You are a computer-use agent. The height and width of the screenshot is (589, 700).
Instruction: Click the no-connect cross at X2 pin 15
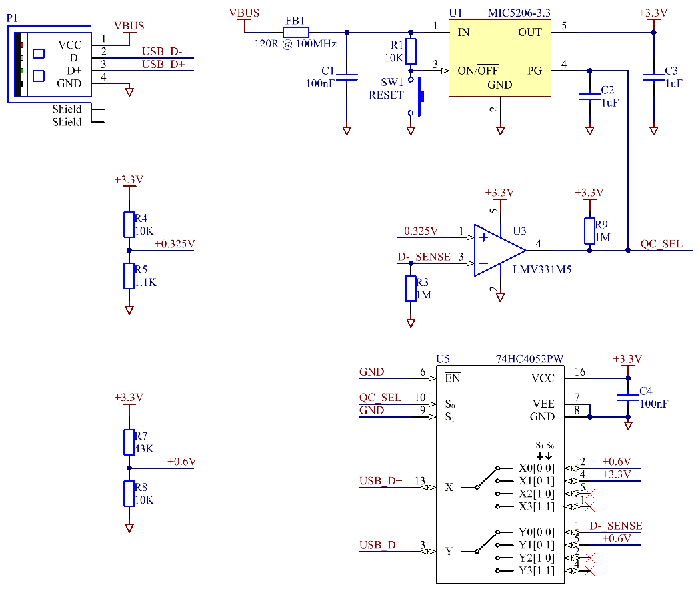[590, 494]
